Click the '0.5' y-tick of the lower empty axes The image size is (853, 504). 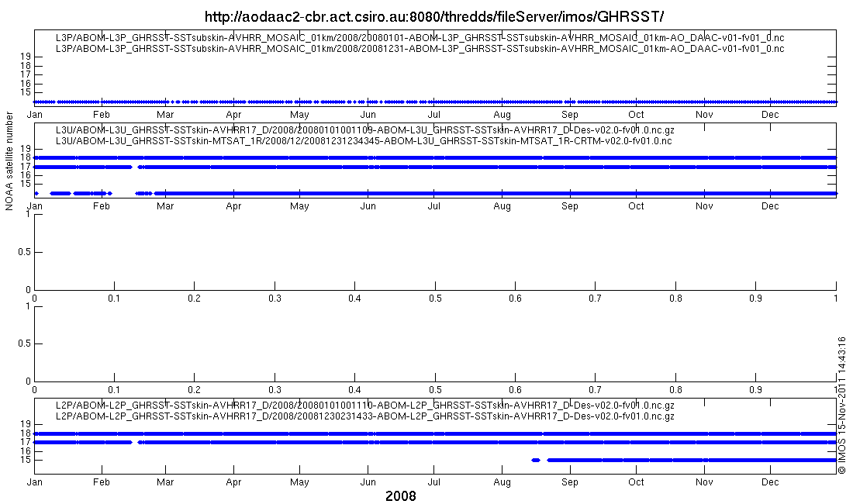tap(24, 343)
